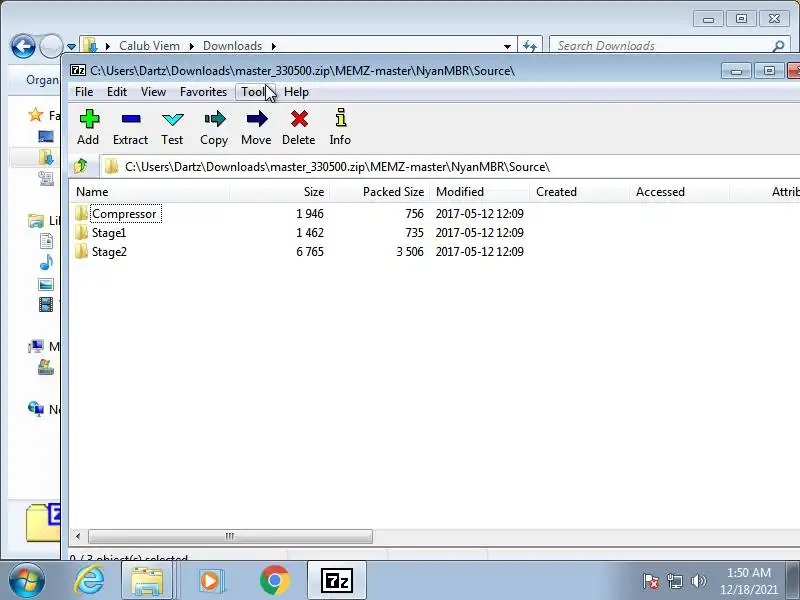Open the File menu
The width and height of the screenshot is (800, 600).
coord(84,92)
